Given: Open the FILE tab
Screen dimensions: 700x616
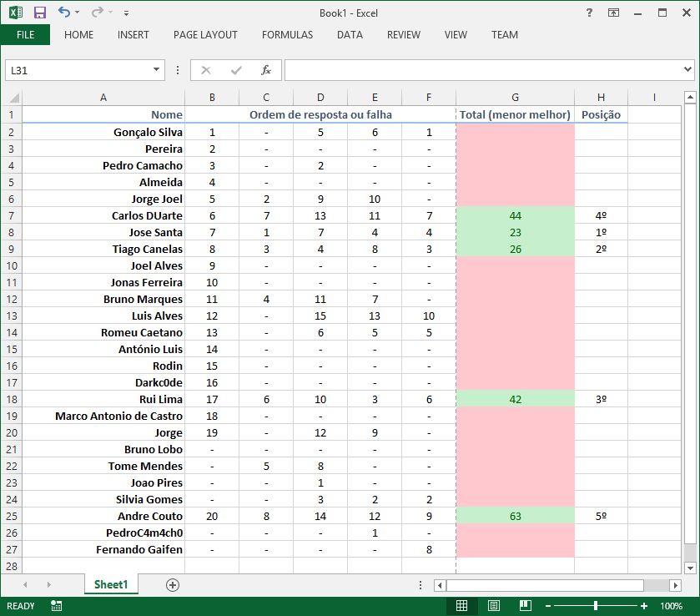Looking at the screenshot, I should point(25,35).
